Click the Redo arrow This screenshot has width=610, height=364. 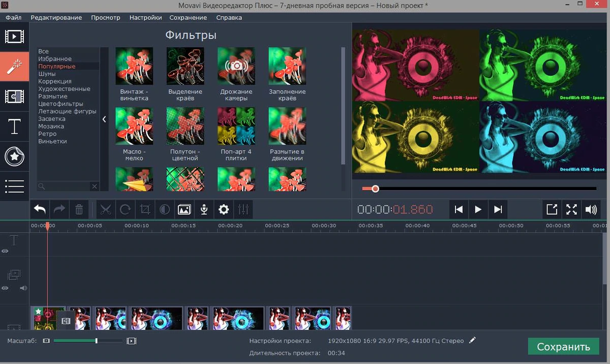[59, 209]
